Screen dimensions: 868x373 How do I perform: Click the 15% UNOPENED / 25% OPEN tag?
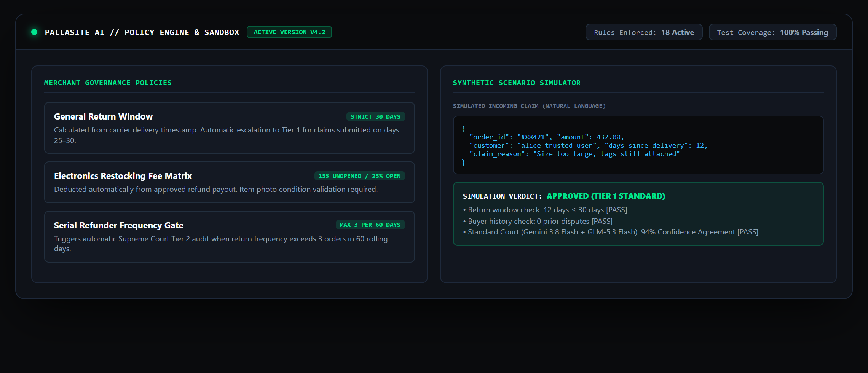pos(359,176)
